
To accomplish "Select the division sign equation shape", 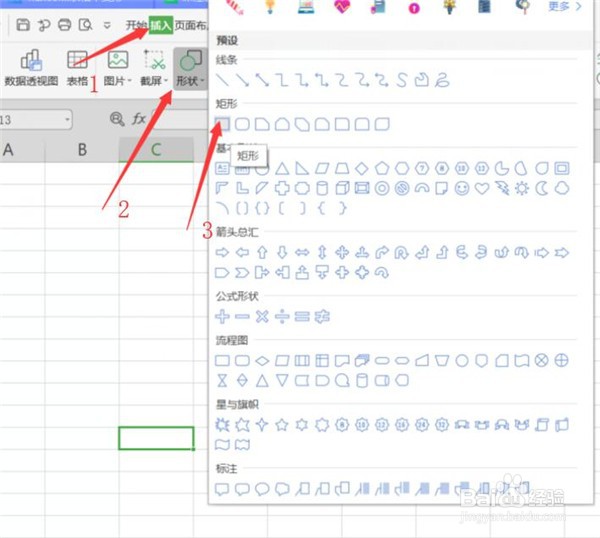I will (282, 316).
